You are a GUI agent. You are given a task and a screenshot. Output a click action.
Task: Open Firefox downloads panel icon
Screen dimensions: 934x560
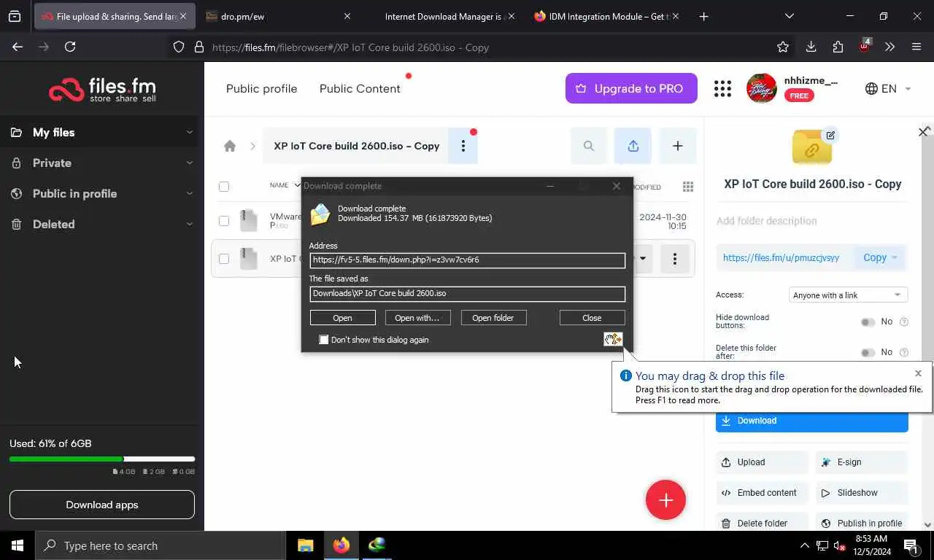point(811,47)
